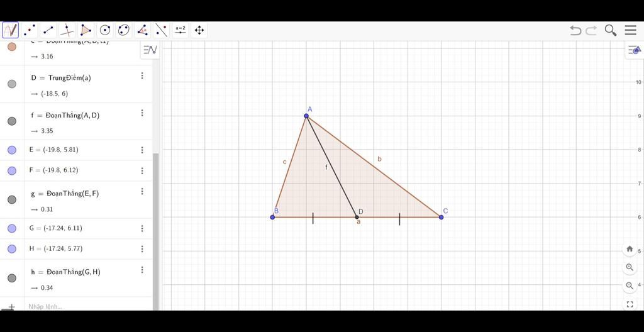644x332 pixels.
Task: Click the definition D = TrungĐiểm(a)
Action: (61, 78)
